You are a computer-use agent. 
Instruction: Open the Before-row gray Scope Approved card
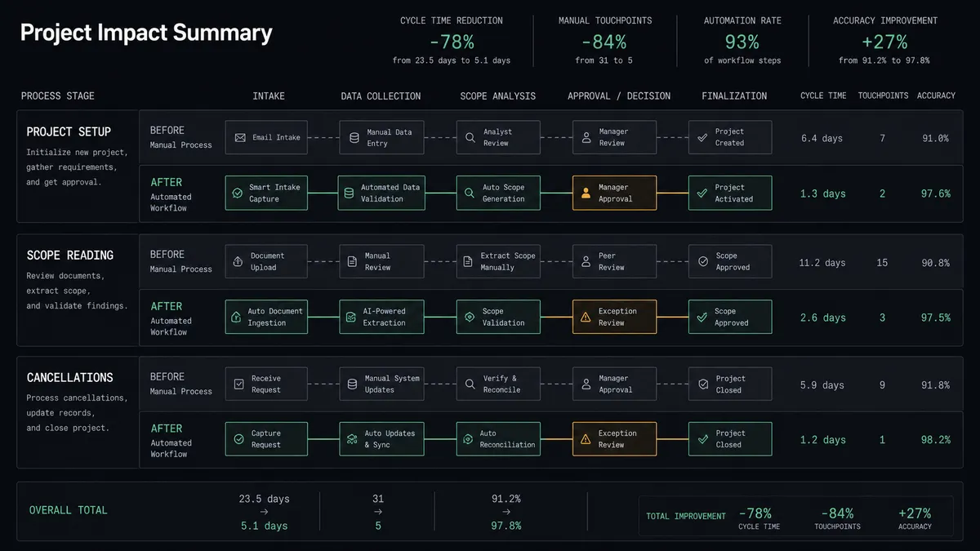coord(730,261)
